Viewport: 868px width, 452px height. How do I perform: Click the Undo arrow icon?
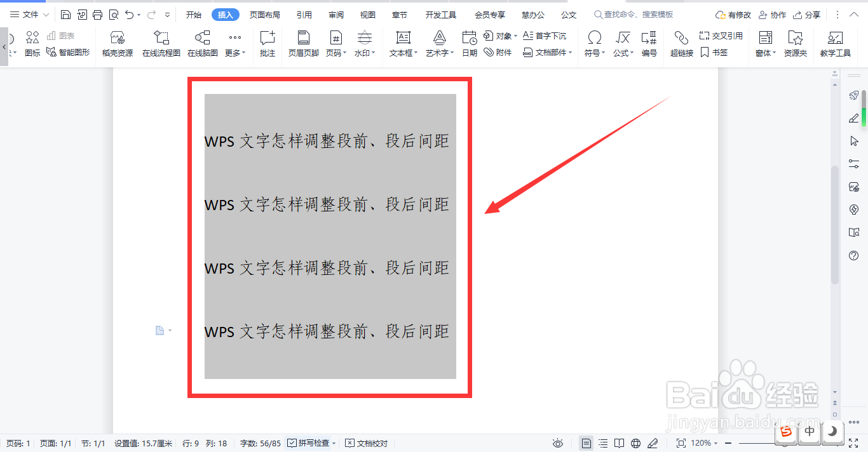coord(130,15)
